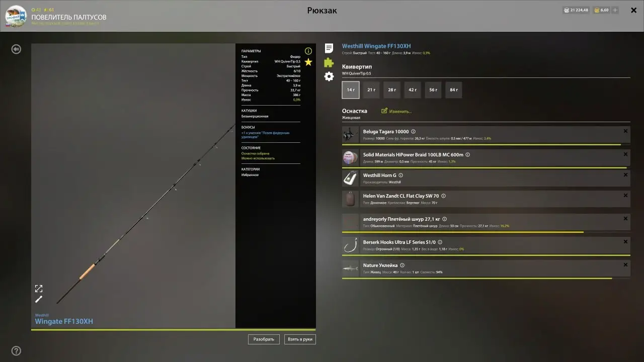The image size is (644, 362).
Task: Click the WH QuiverTip 0.5 label
Action: coord(357,73)
